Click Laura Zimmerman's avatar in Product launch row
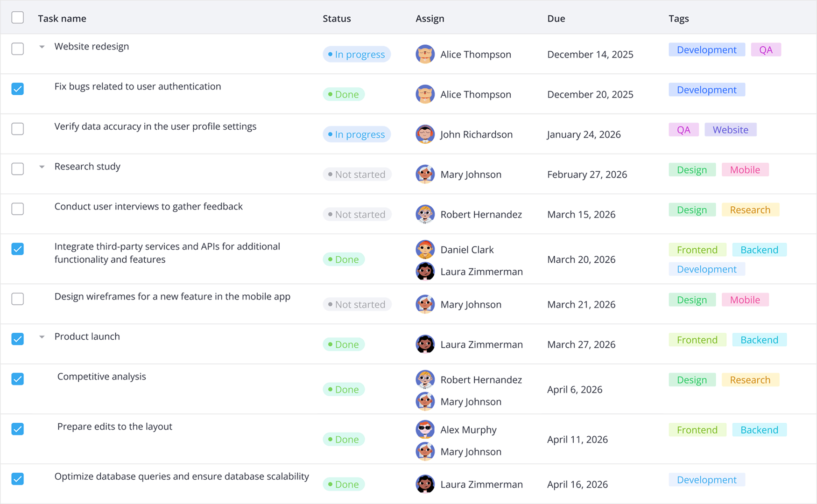 [425, 344]
